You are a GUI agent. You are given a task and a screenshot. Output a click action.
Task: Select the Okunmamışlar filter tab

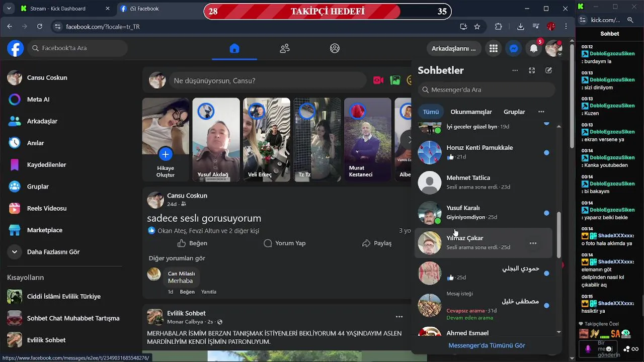coord(471,112)
